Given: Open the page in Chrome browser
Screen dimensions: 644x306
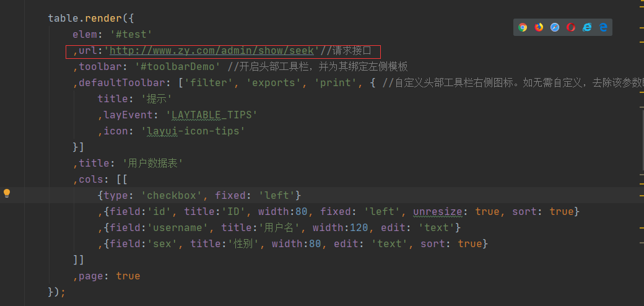Looking at the screenshot, I should pos(523,27).
